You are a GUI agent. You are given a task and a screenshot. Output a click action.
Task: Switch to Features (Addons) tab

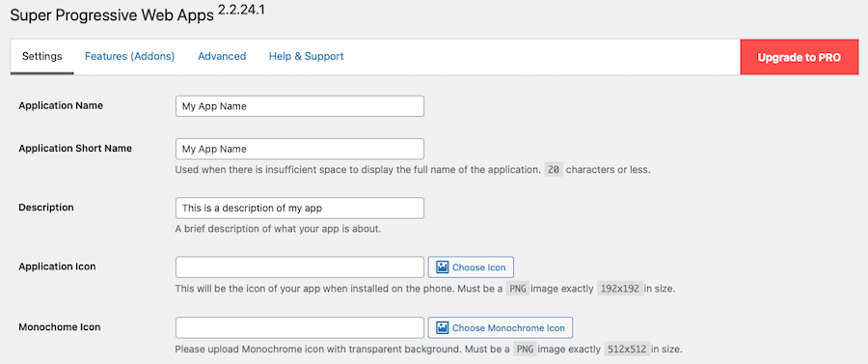click(129, 57)
